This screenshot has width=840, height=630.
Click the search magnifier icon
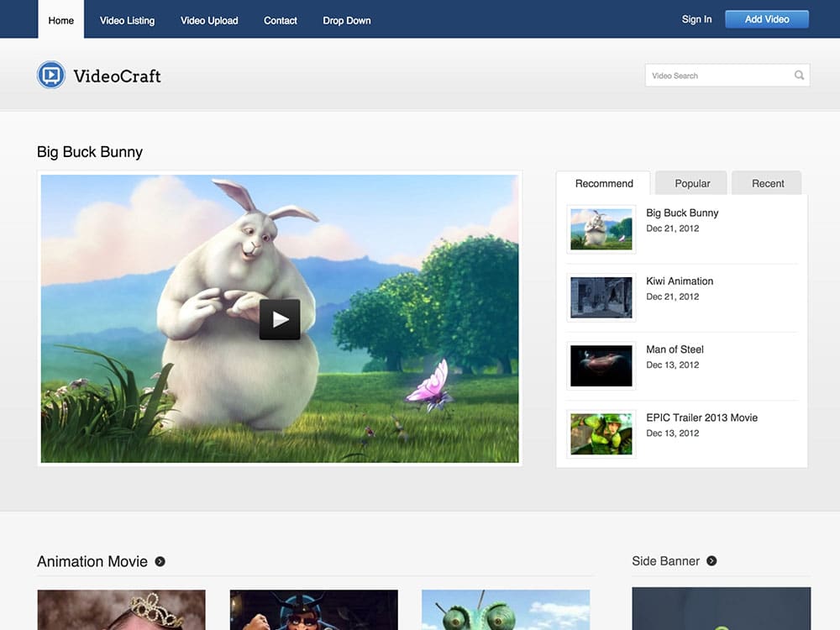pos(799,76)
